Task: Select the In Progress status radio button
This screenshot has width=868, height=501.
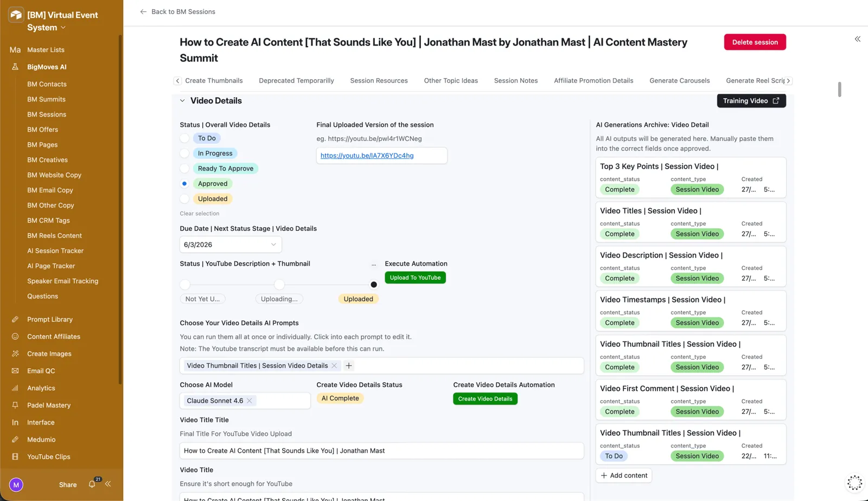Action: click(184, 153)
